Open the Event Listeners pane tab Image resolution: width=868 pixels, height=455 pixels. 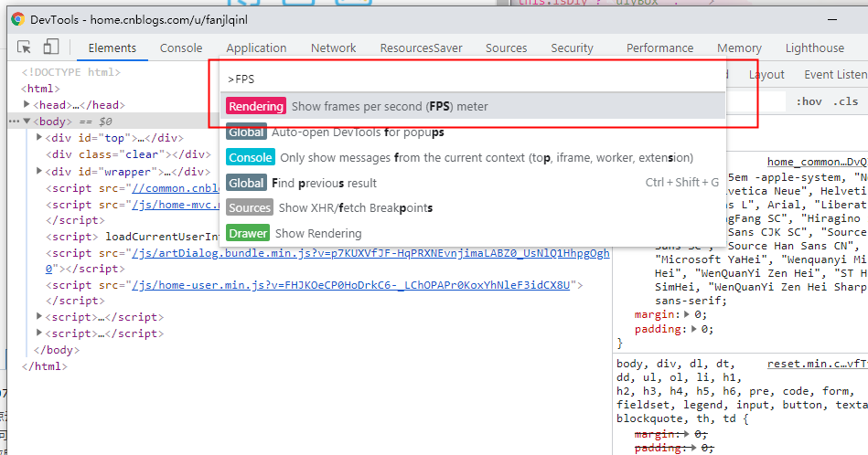click(x=835, y=75)
